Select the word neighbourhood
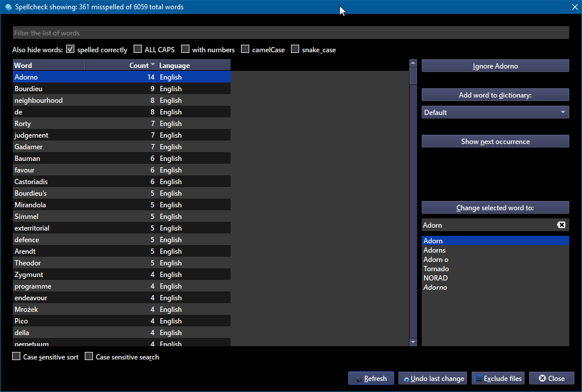Viewport: 582px width, 392px height. tap(122, 100)
